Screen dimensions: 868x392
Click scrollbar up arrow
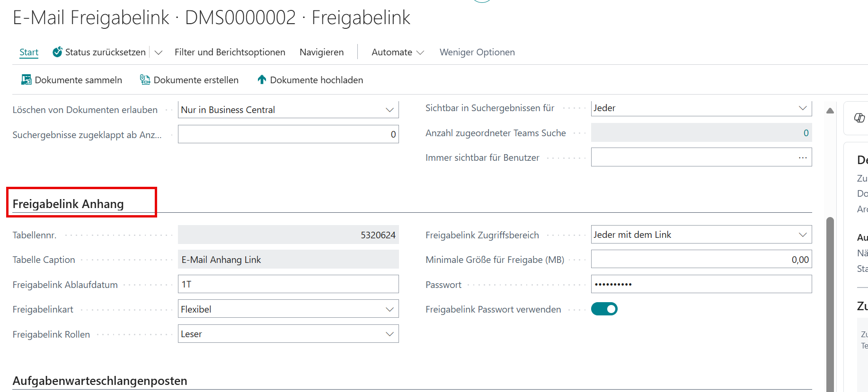pos(830,111)
